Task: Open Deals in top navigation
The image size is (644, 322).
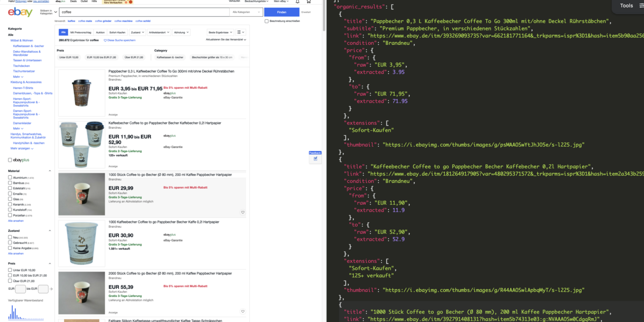Action: click(73, 1)
